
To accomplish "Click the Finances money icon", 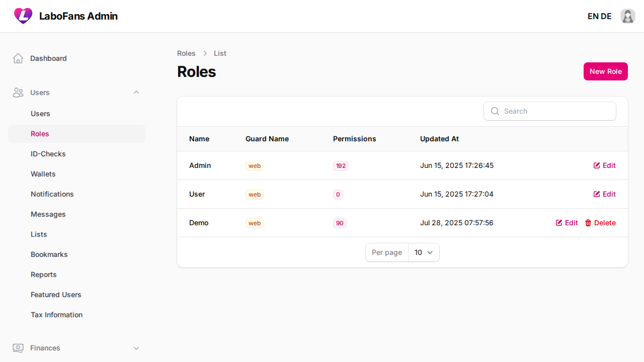I will tap(18, 348).
